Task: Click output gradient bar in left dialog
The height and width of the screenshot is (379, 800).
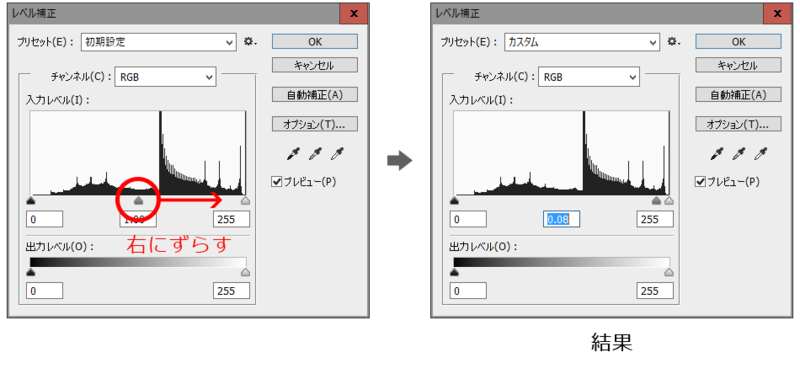Action: coord(138,262)
